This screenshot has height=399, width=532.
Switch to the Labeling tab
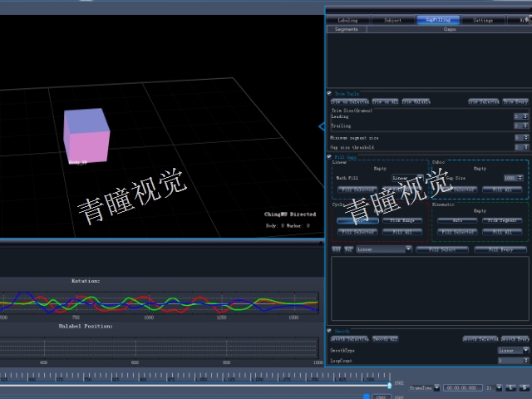[347, 20]
